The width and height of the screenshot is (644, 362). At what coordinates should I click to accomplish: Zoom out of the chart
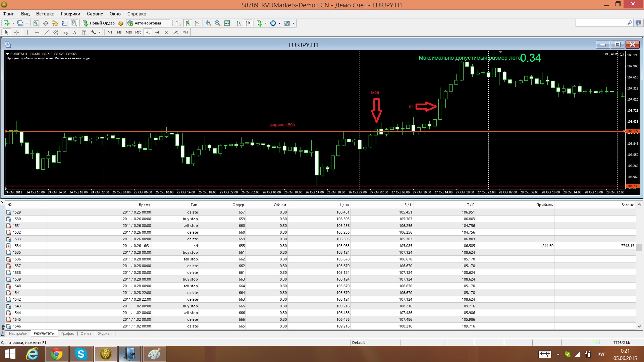click(x=218, y=23)
